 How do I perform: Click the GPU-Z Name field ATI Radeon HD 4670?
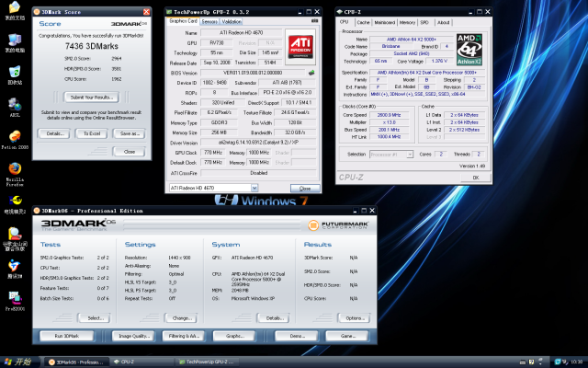point(242,33)
